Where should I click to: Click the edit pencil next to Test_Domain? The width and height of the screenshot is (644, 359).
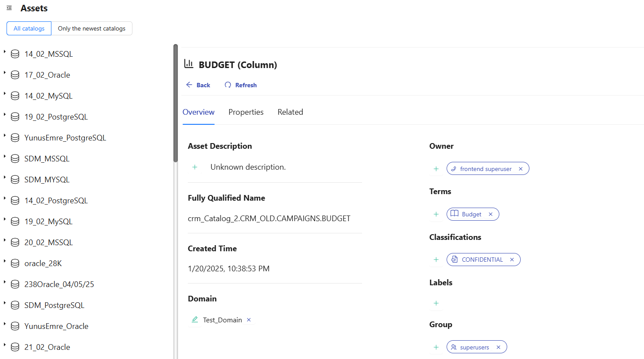point(195,320)
